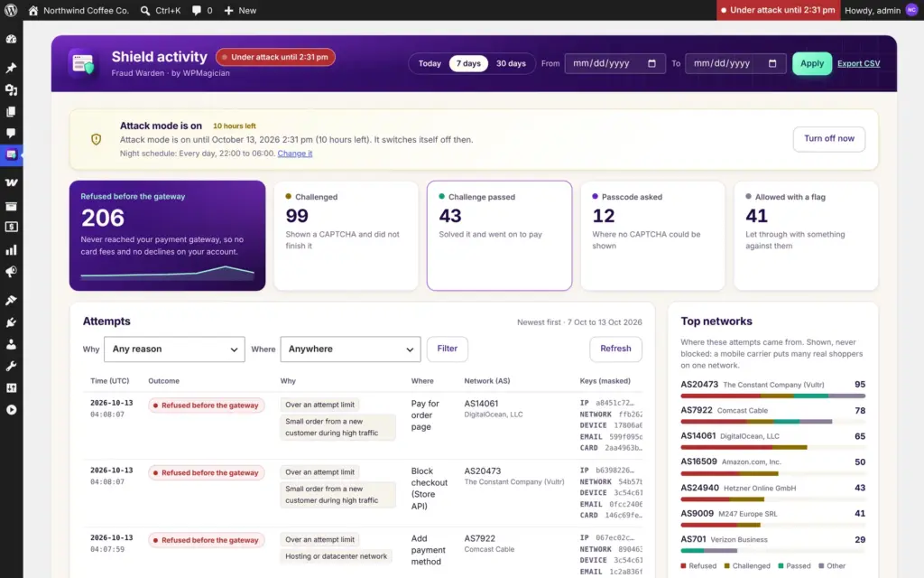
Task: Select the Refused before the gateway card
Action: [x=167, y=236]
